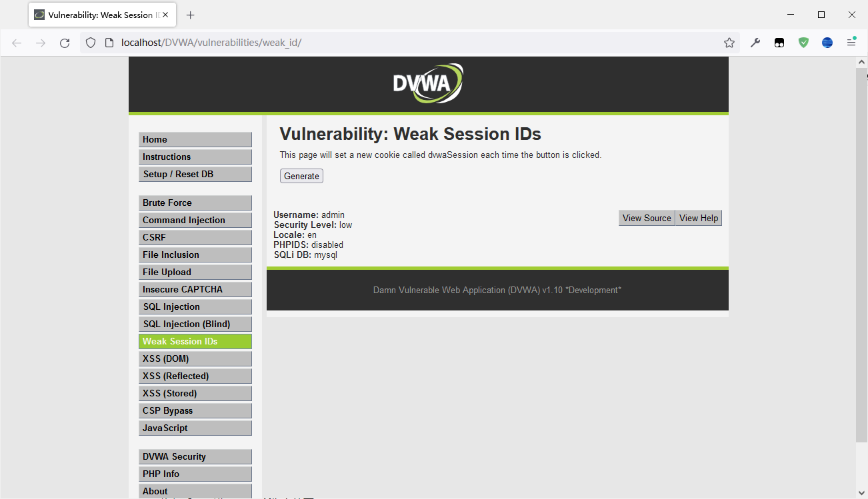Select Brute Force vulnerability
This screenshot has height=499, width=868.
pos(195,203)
